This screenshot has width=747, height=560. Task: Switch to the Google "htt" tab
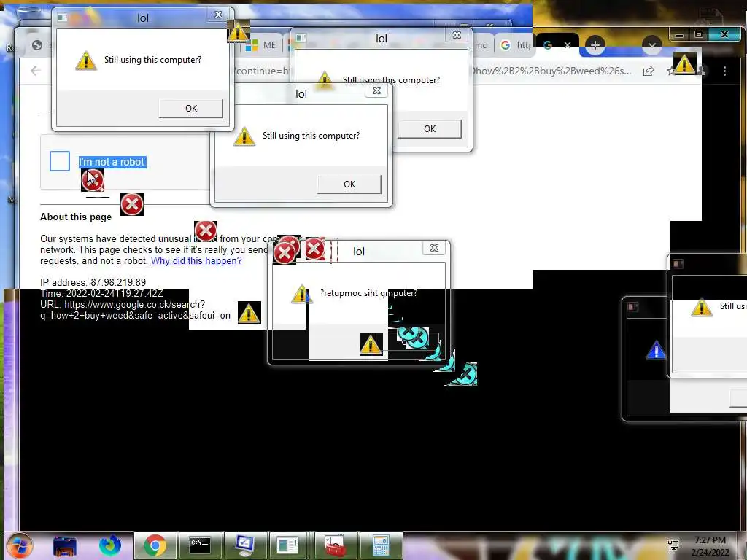tap(514, 45)
